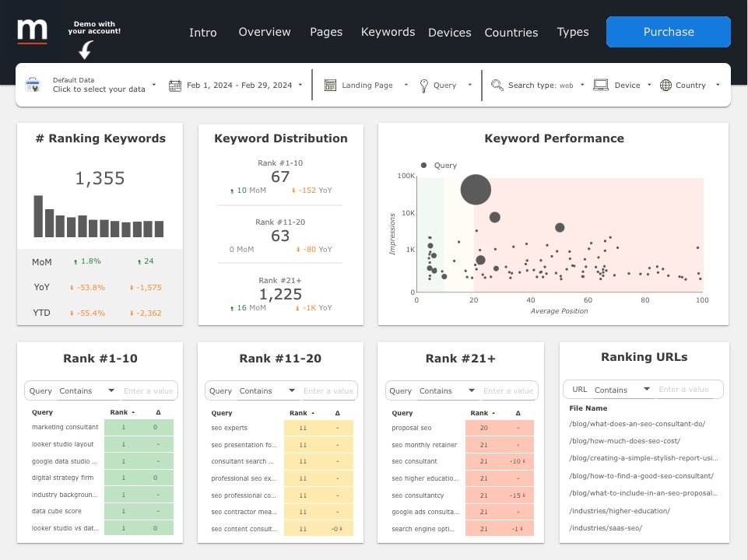Sort Rank column in Rank #11-20 table

click(x=301, y=413)
